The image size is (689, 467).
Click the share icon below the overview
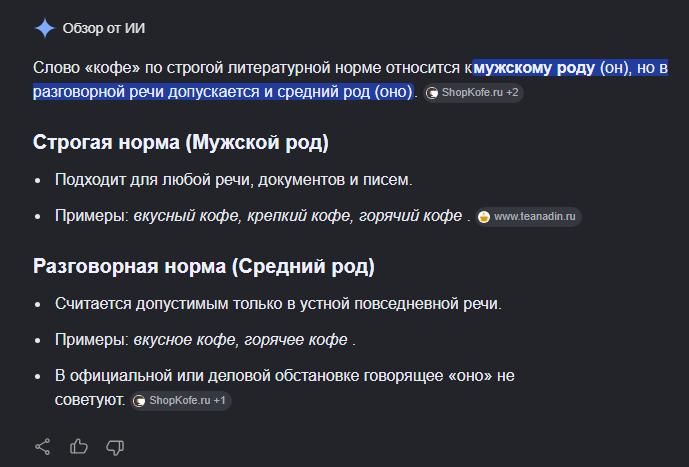(x=43, y=447)
